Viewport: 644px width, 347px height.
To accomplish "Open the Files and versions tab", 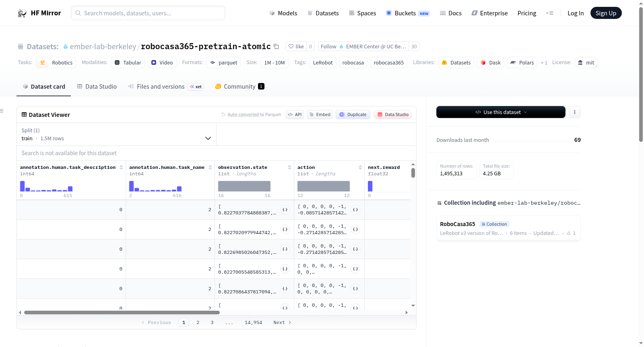I will [x=166, y=87].
